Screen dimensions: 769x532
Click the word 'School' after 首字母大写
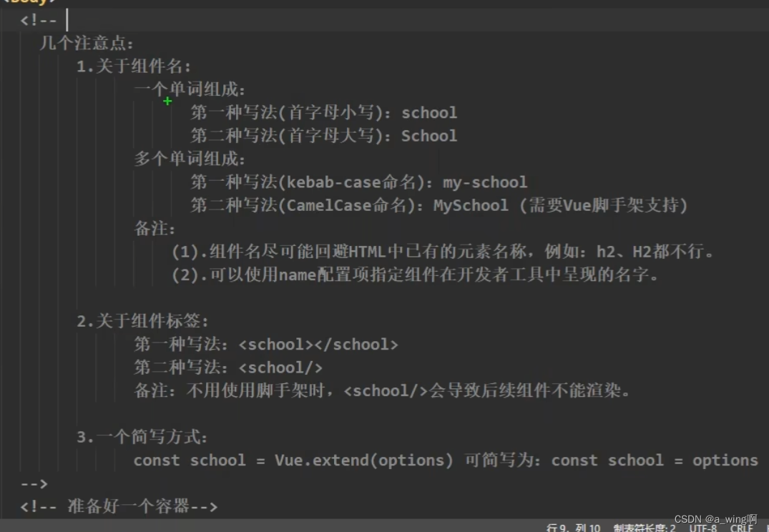click(x=429, y=136)
